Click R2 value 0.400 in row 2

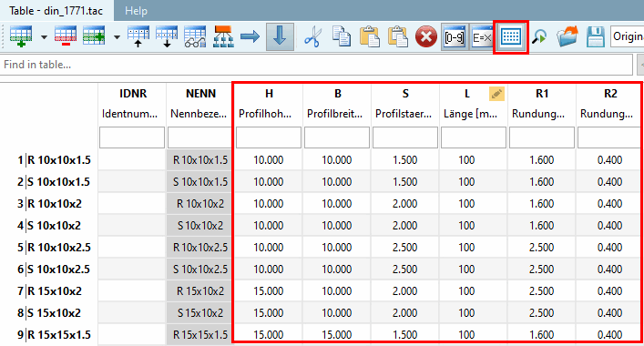pyautogui.click(x=610, y=182)
